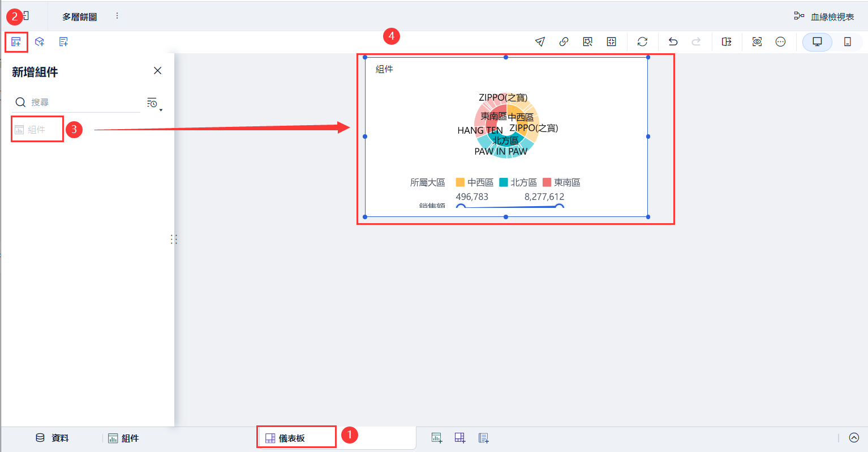This screenshot has height=452, width=868.
Task: Click the add component icon in bottom bar
Action: tap(436, 438)
